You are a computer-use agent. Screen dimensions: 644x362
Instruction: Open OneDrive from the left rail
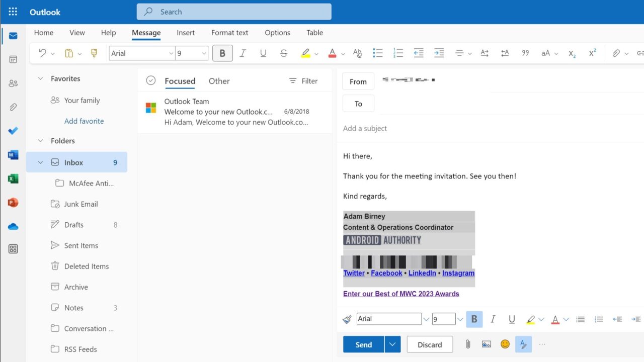point(13,227)
